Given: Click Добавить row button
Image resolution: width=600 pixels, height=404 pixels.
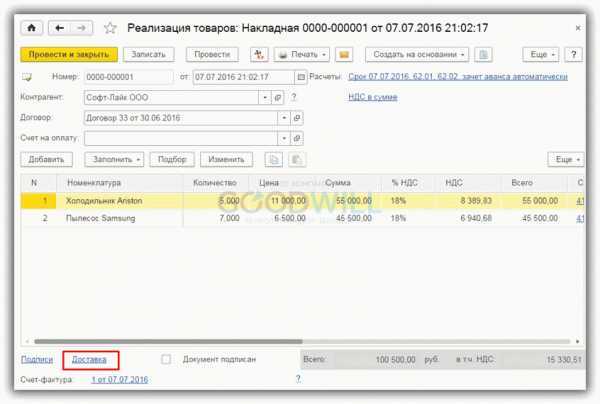Looking at the screenshot, I should (46, 160).
